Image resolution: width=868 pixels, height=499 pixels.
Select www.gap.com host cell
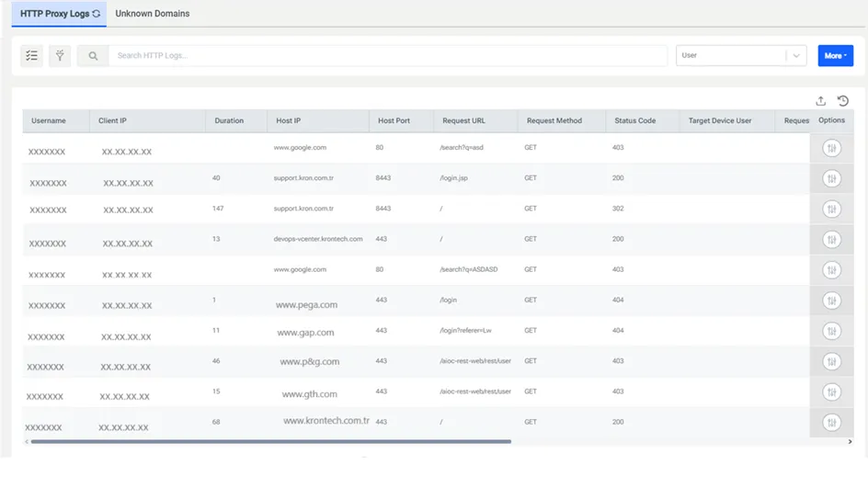pos(305,333)
